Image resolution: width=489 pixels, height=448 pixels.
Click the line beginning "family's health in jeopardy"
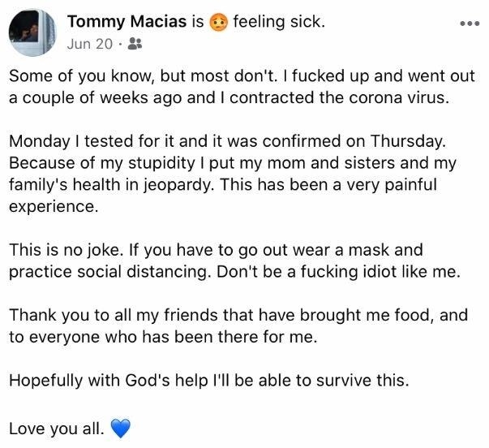[223, 185]
